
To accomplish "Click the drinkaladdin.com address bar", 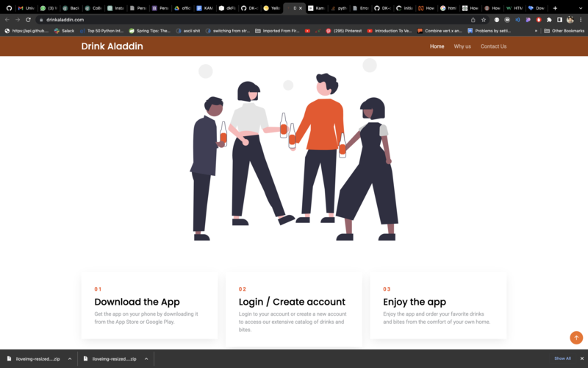I will coord(220,20).
